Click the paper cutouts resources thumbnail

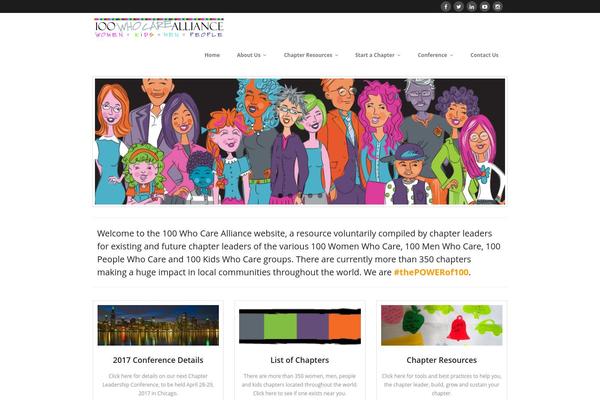pyautogui.click(x=442, y=325)
